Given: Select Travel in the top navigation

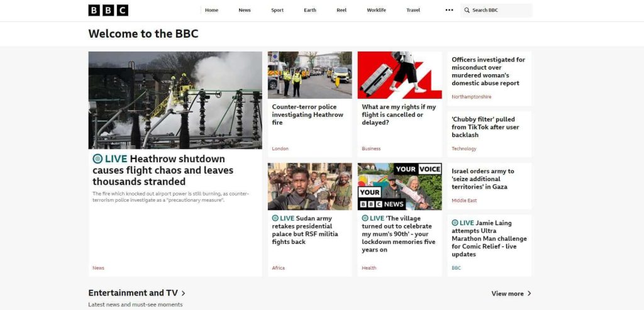Looking at the screenshot, I should pyautogui.click(x=413, y=10).
